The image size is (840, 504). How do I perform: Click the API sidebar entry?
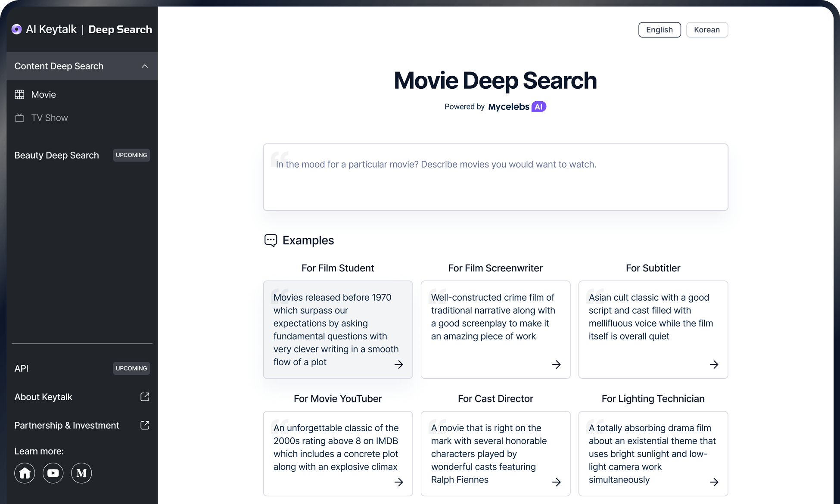pyautogui.click(x=22, y=368)
